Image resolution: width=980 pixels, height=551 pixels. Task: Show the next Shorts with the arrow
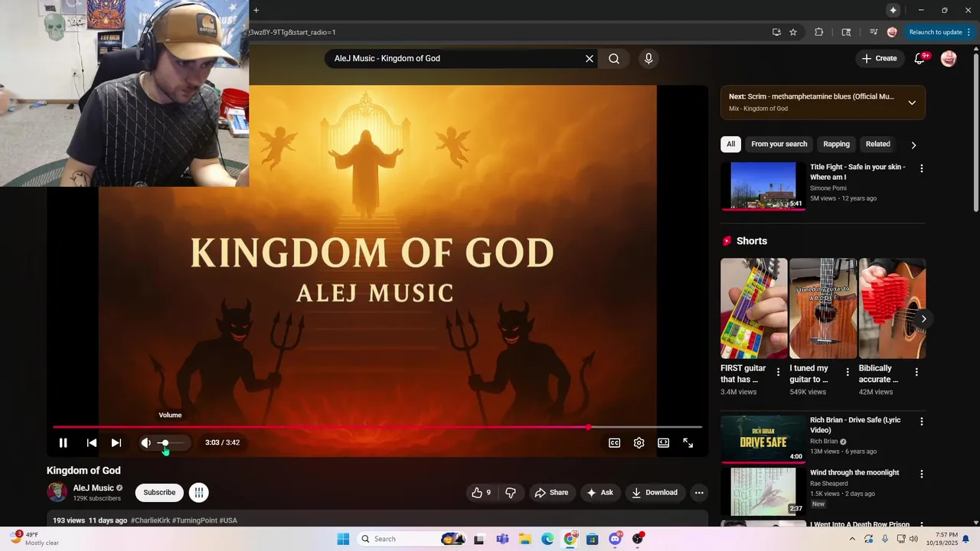(x=923, y=319)
